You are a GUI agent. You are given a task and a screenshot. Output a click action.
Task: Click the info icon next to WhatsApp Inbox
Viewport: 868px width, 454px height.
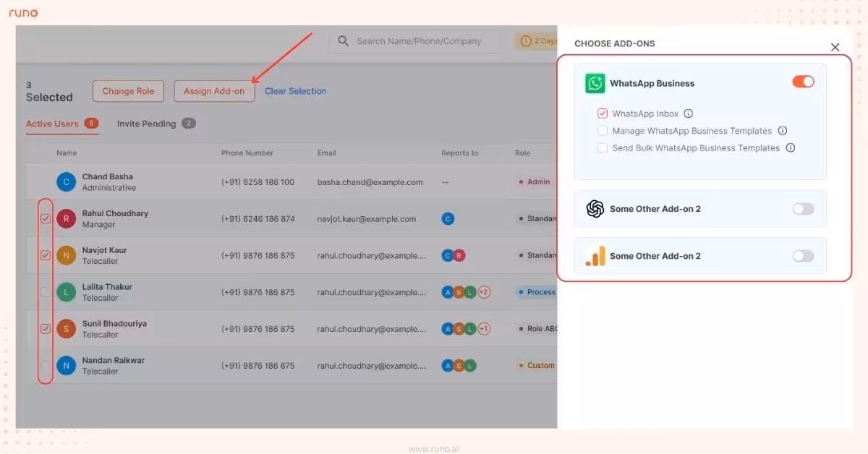click(x=689, y=113)
